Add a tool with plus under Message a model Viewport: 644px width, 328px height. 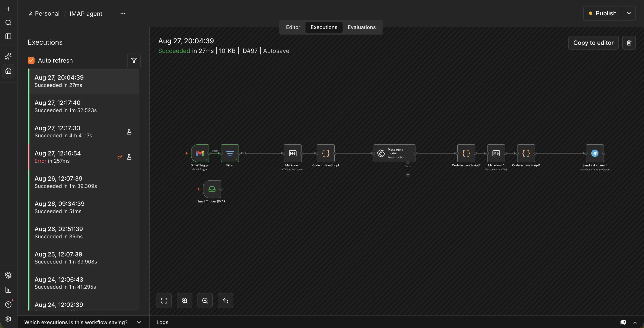tap(408, 175)
